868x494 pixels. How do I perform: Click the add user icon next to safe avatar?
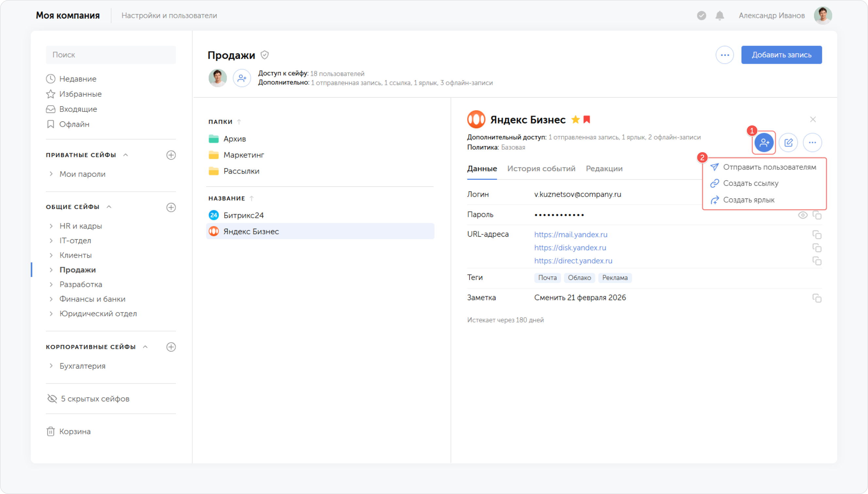(x=242, y=78)
